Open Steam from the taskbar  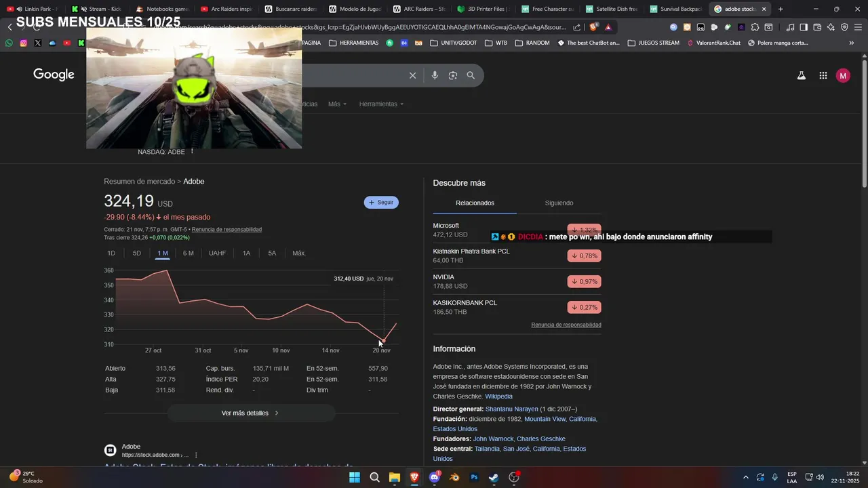pyautogui.click(x=494, y=477)
